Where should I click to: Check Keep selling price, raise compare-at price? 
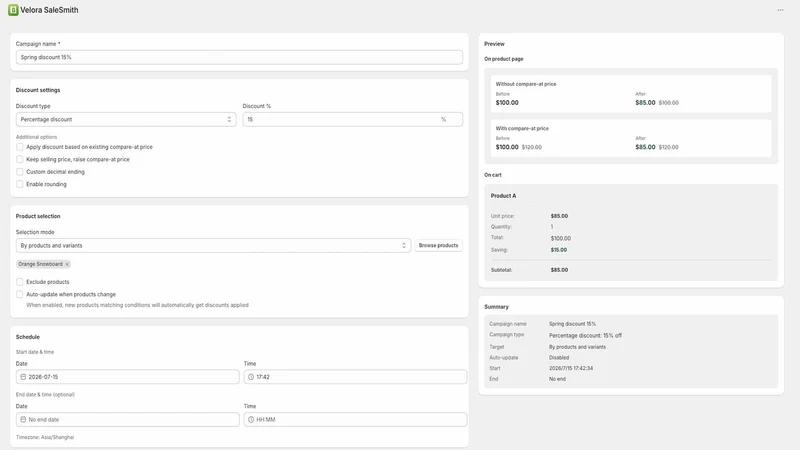coord(19,159)
